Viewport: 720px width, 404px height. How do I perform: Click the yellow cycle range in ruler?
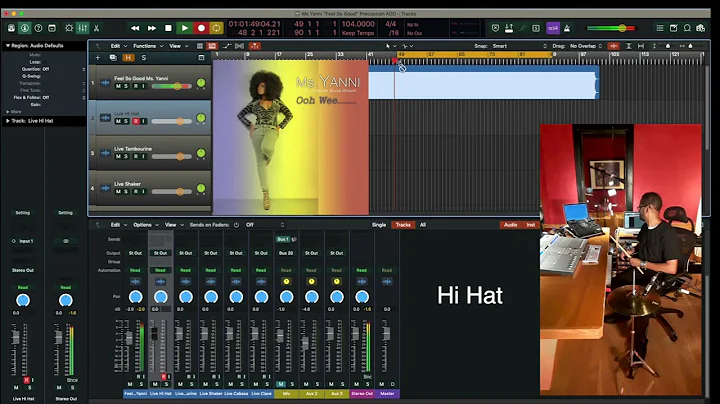(x=475, y=54)
